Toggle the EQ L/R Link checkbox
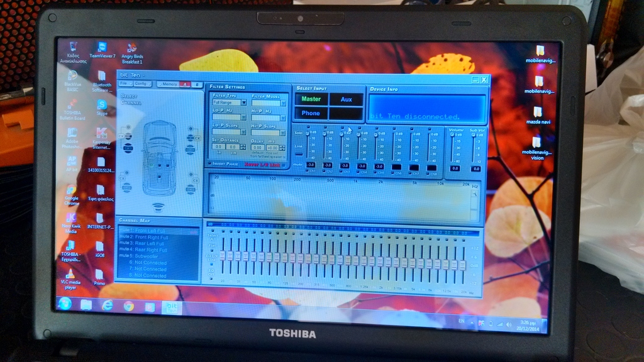Image resolution: width=644 pixels, height=362 pixels. (x=211, y=264)
